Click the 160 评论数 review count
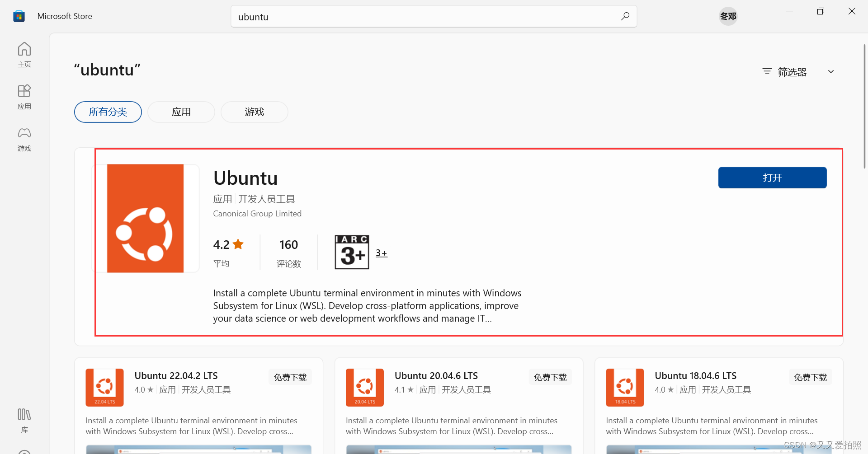 tap(289, 252)
